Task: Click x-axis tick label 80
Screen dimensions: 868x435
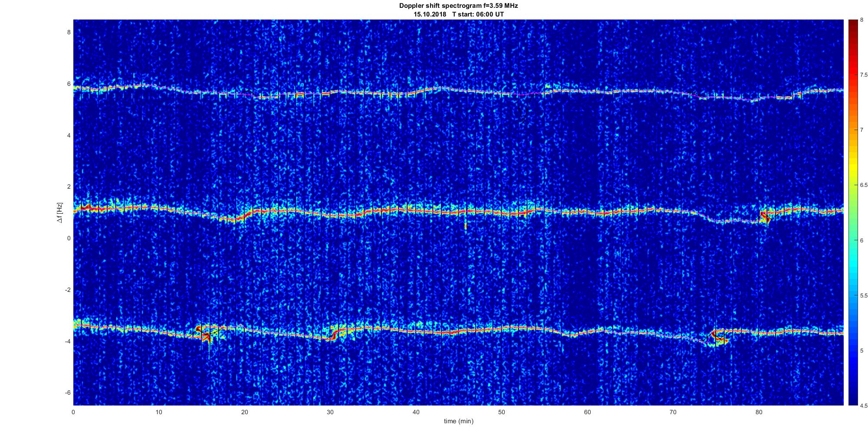Action: pyautogui.click(x=759, y=412)
